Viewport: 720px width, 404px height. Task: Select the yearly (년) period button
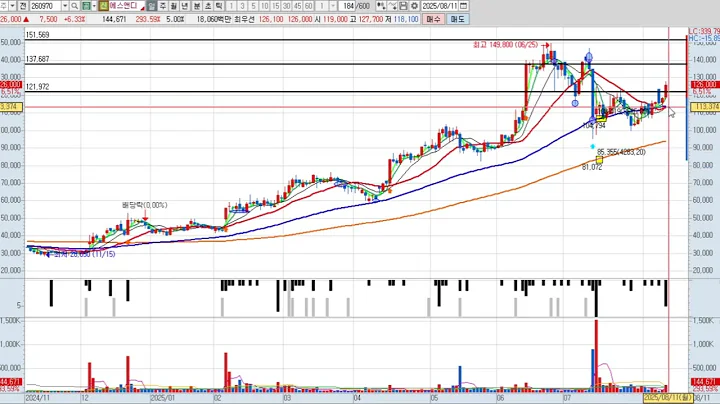point(185,6)
